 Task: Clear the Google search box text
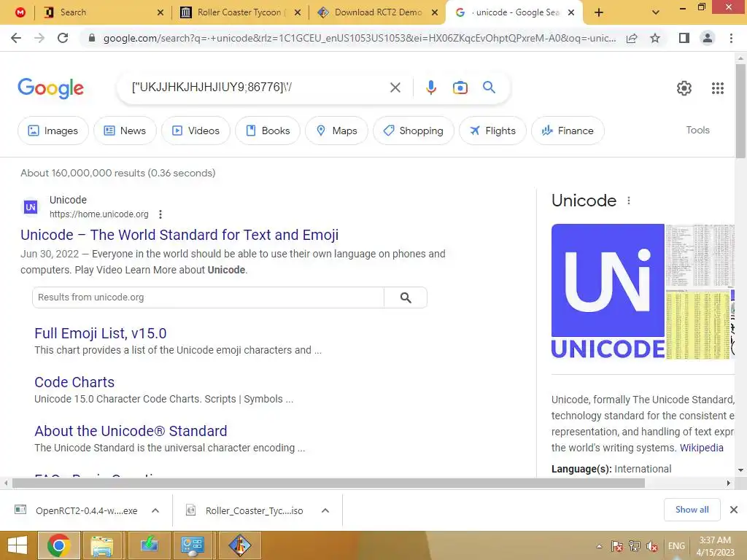(x=395, y=87)
